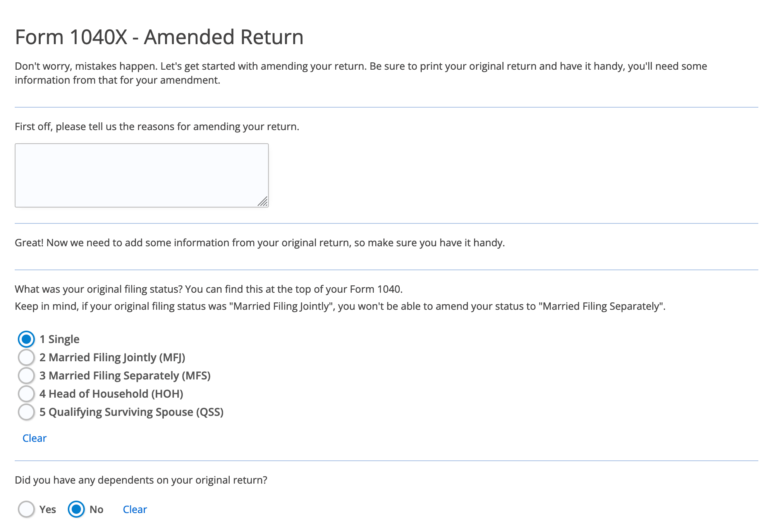The width and height of the screenshot is (763, 532).
Task: Choose "5 Qualifying Surviving Spouse (QSS)" option
Action: pyautogui.click(x=26, y=412)
